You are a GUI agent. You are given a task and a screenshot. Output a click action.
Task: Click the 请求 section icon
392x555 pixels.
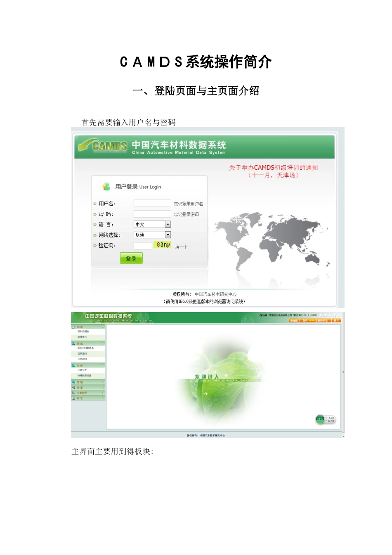73,387
